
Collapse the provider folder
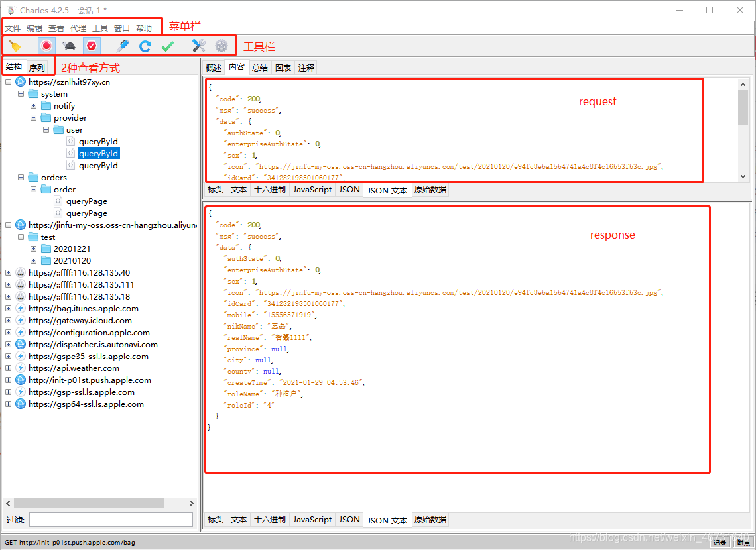click(x=34, y=117)
